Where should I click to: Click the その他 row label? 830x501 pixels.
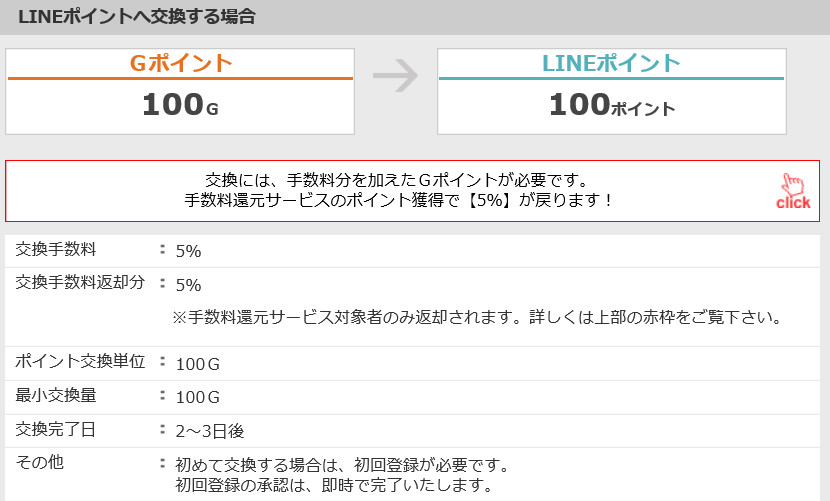40,462
